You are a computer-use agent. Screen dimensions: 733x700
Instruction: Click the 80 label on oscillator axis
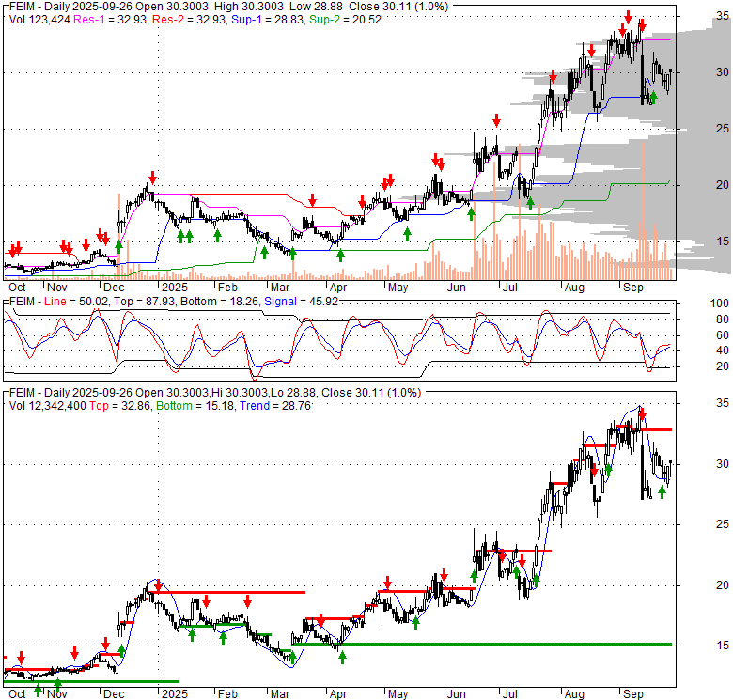pos(723,319)
